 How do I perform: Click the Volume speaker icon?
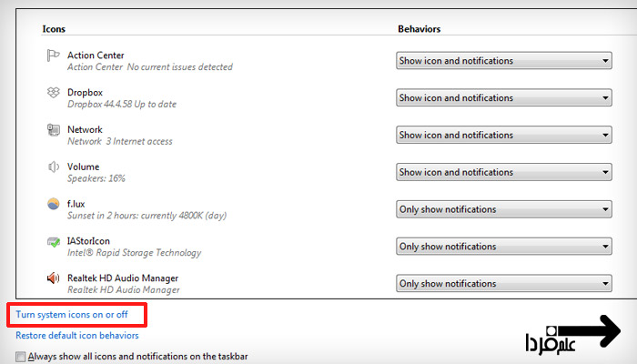52,167
